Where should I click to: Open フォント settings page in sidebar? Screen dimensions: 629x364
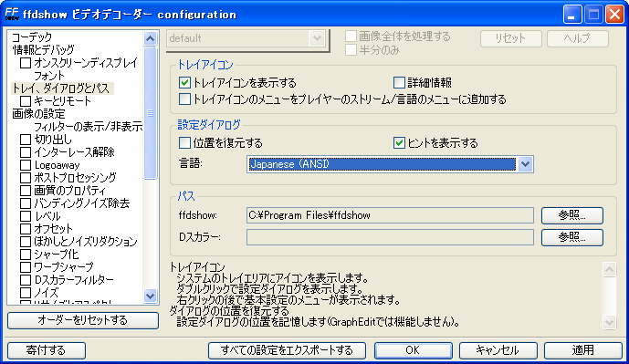tap(49, 76)
